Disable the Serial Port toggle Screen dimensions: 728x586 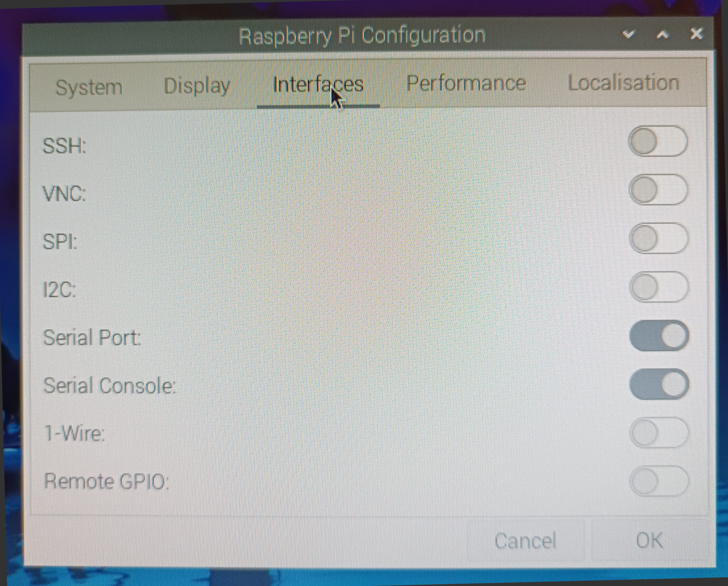[659, 336]
